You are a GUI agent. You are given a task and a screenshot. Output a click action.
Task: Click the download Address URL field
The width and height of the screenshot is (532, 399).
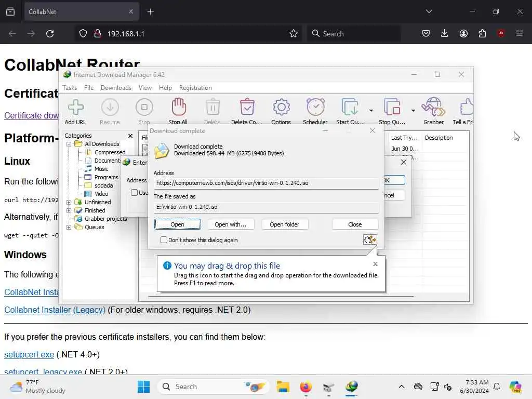coord(267,183)
